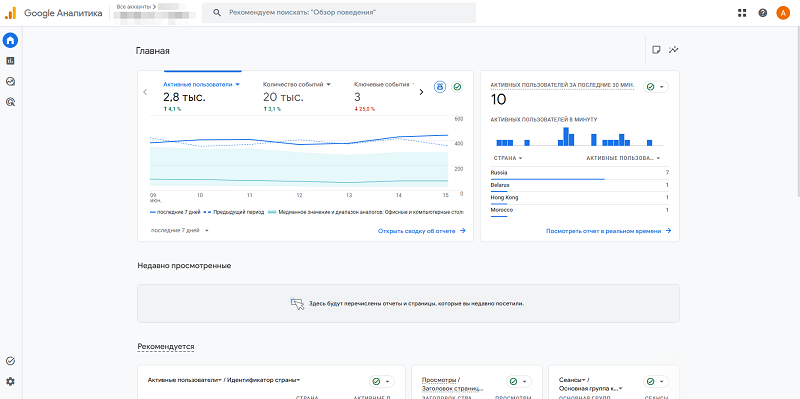Click the Просмотры / Заголовок страниц card title
800x399 pixels.
point(453,384)
